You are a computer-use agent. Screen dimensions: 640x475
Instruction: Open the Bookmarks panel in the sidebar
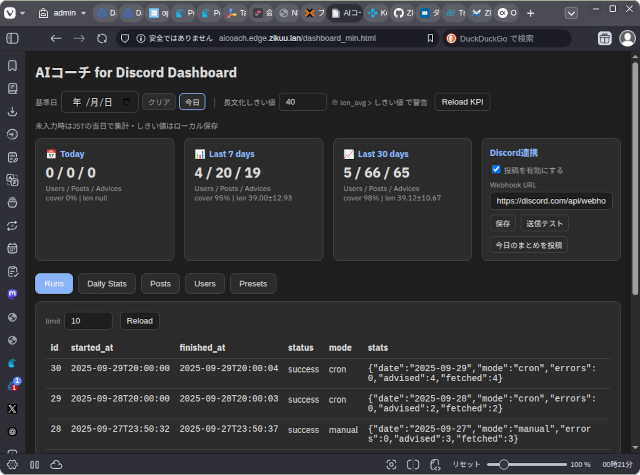tap(13, 65)
